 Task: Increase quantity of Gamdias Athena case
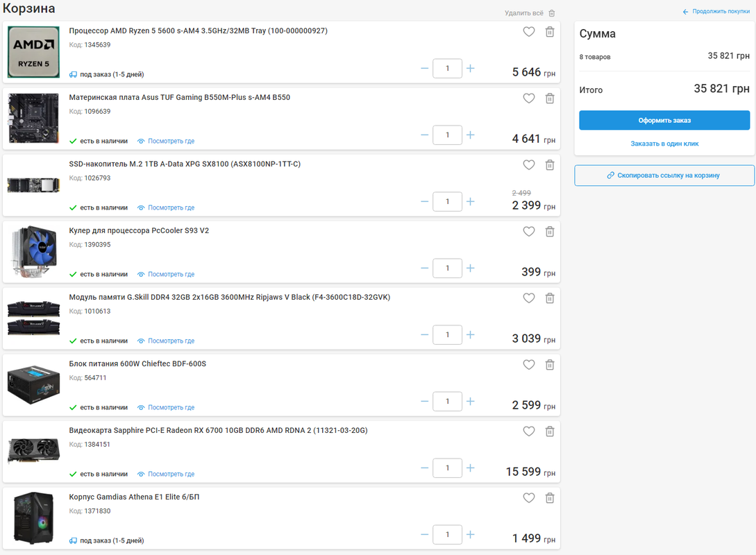coord(471,534)
